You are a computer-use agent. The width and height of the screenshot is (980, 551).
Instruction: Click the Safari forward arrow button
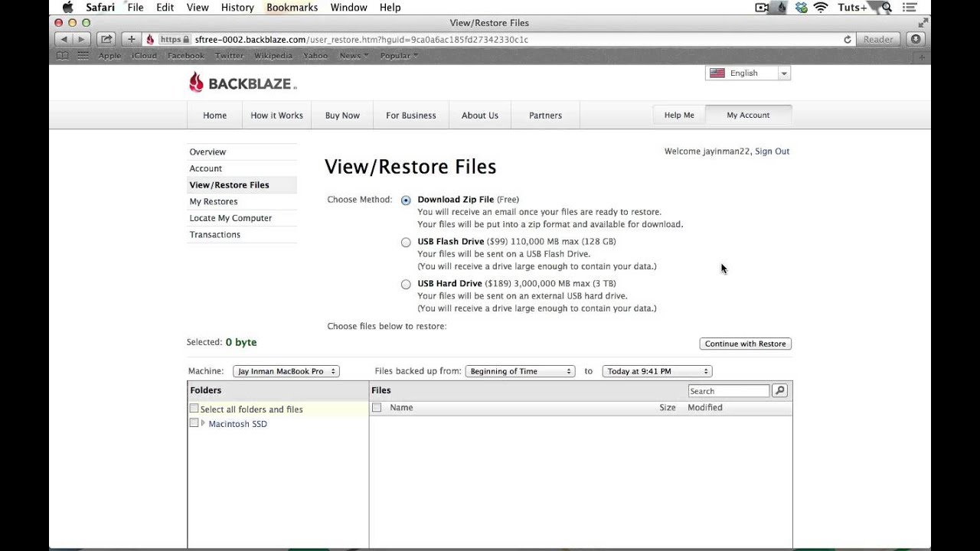point(81,39)
